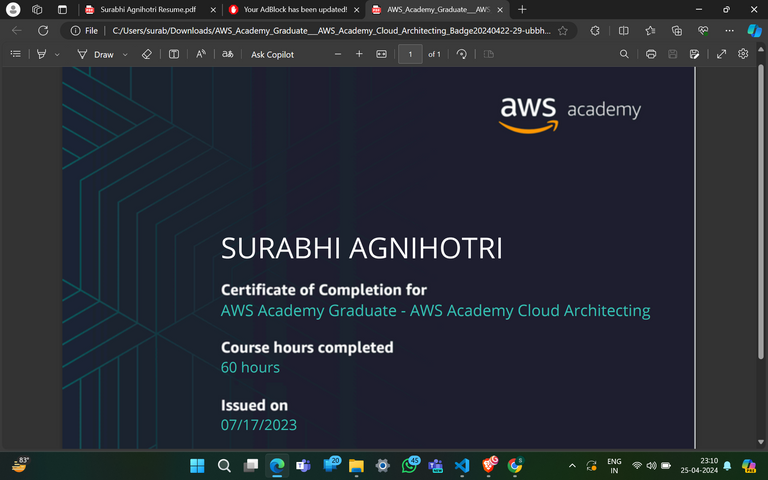Open the Windows Start menu
The width and height of the screenshot is (768, 480).
pyautogui.click(x=197, y=465)
